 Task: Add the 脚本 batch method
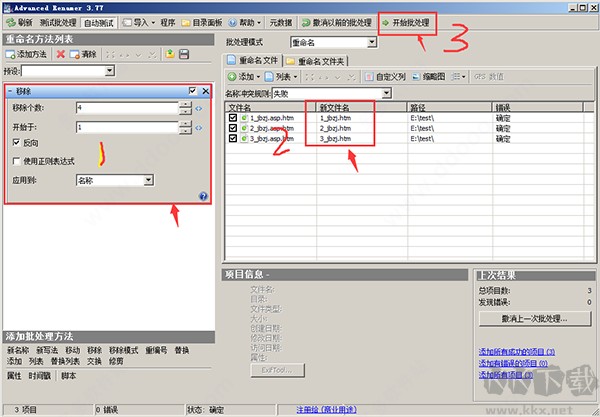coord(68,376)
